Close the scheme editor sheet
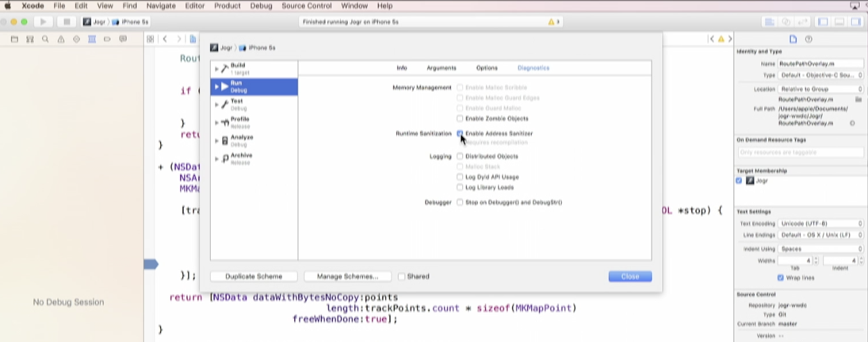 pyautogui.click(x=630, y=276)
